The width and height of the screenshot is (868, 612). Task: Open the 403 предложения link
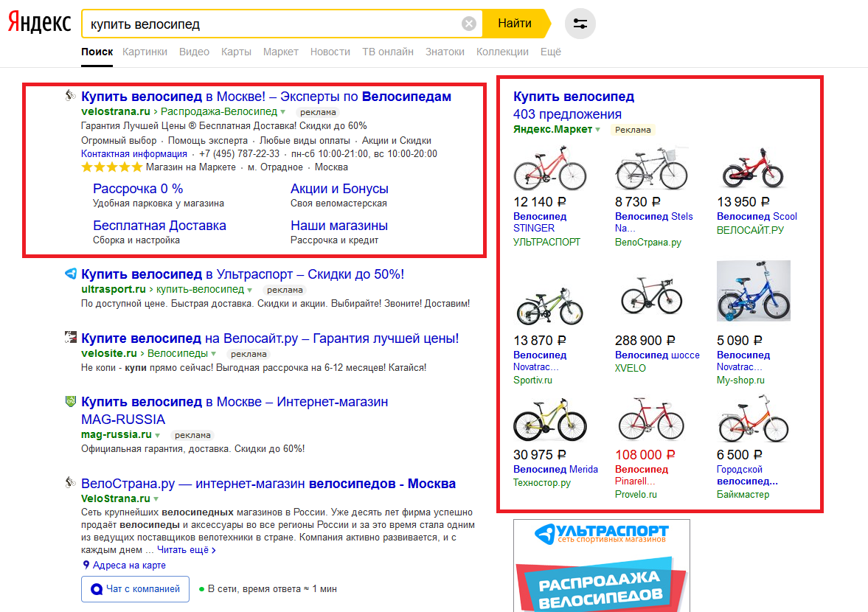(x=567, y=114)
